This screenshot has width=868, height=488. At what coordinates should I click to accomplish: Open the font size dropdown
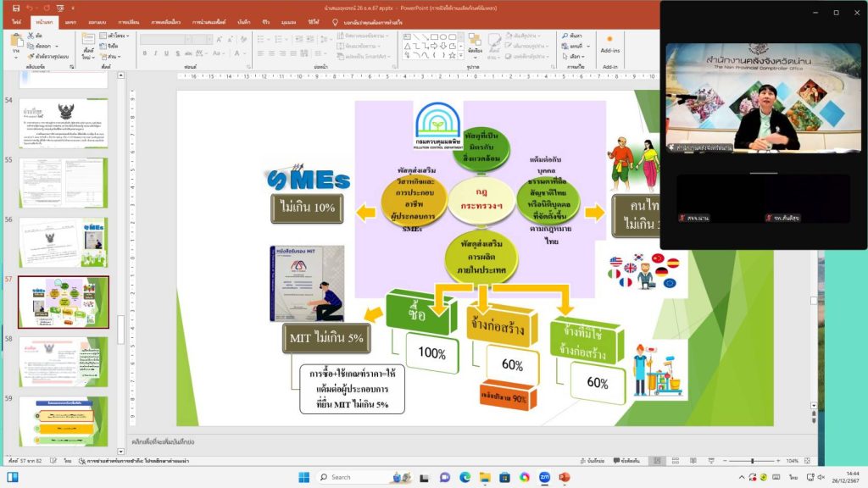tap(210, 39)
